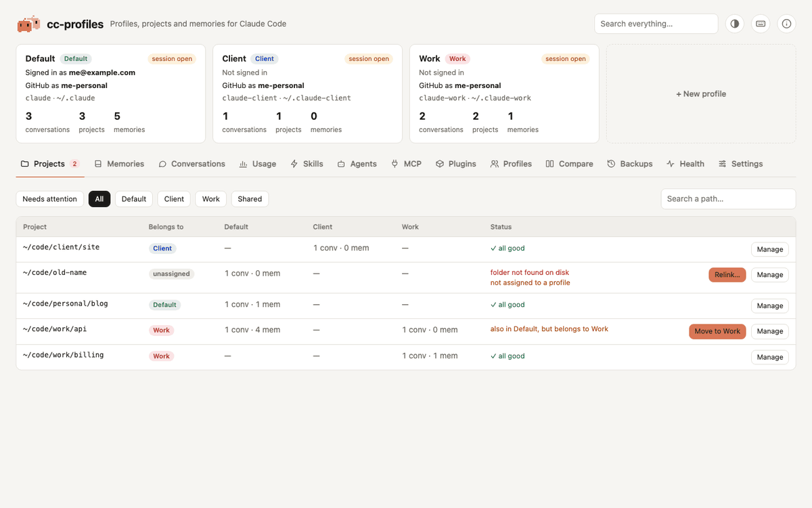This screenshot has height=508, width=812.
Task: Click the cc-profiles robot logo icon
Action: pyautogui.click(x=28, y=24)
